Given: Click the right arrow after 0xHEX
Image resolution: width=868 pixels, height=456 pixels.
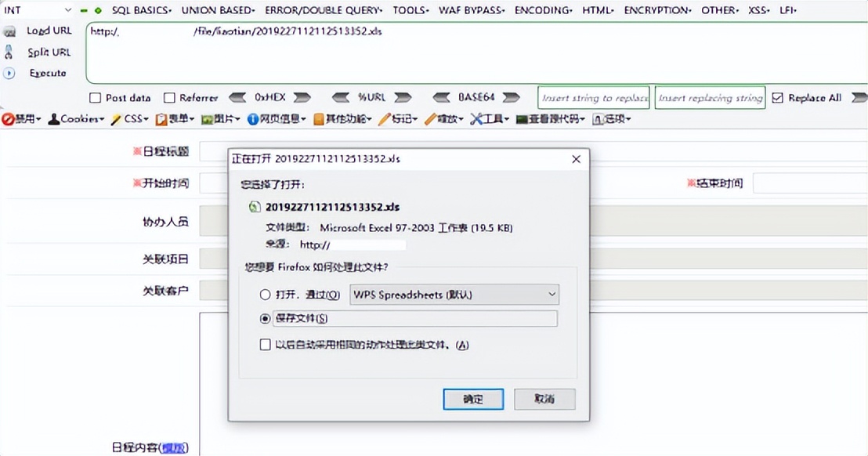Looking at the screenshot, I should click(x=302, y=97).
